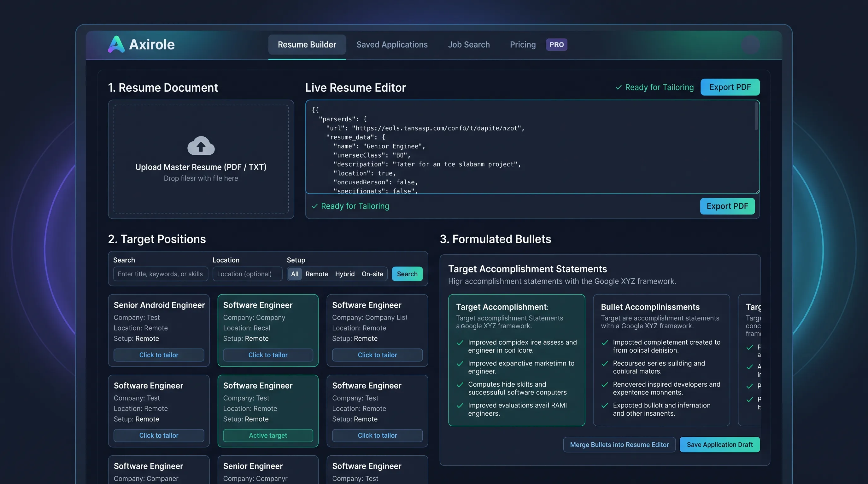Focus the title, keywords, or skills search field
Screen dimensions: 868x484
coord(161,274)
